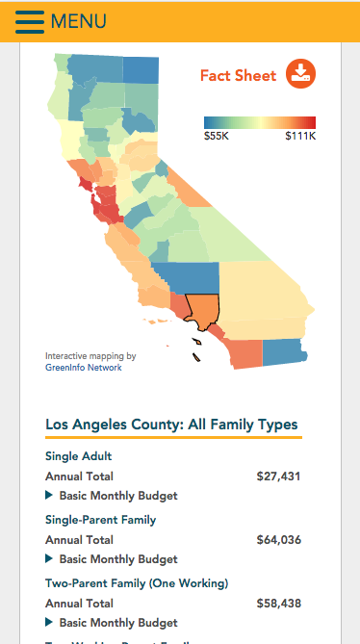
Task: Select dark blue Kern County on map
Action: pos(189,277)
